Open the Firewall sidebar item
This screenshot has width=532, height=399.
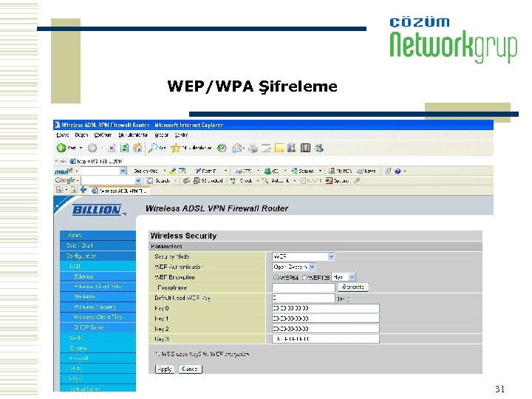(98, 358)
